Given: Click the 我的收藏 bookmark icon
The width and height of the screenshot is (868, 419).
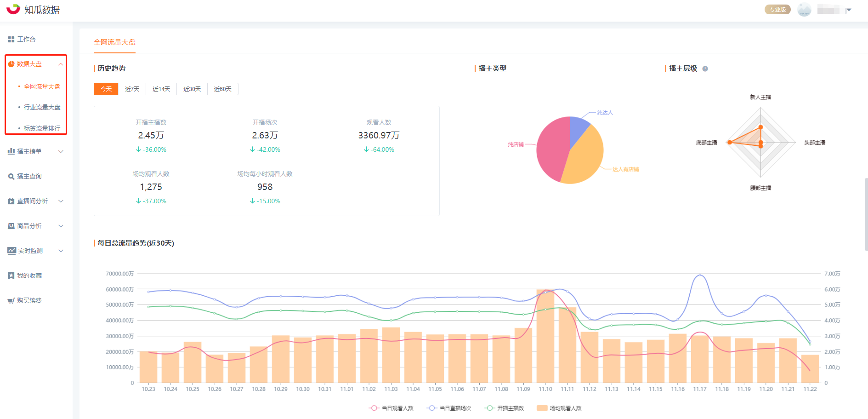Looking at the screenshot, I should 11,276.
